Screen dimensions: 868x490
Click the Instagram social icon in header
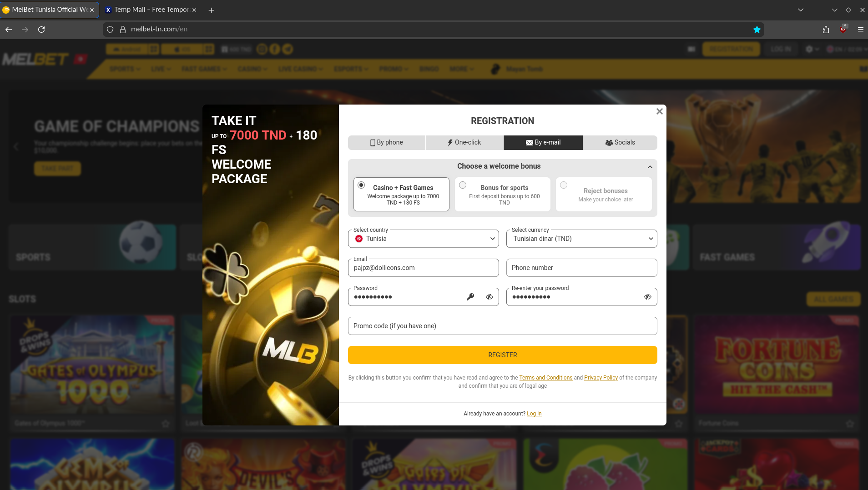[262, 49]
